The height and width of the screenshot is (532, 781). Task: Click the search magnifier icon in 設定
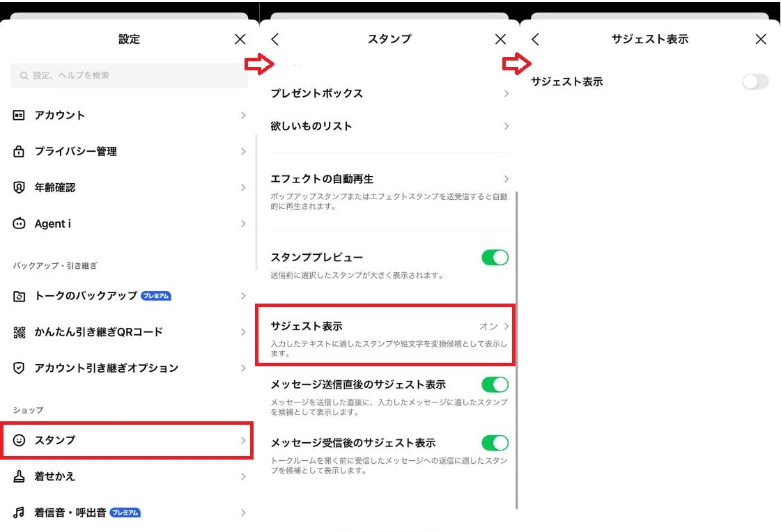(24, 76)
